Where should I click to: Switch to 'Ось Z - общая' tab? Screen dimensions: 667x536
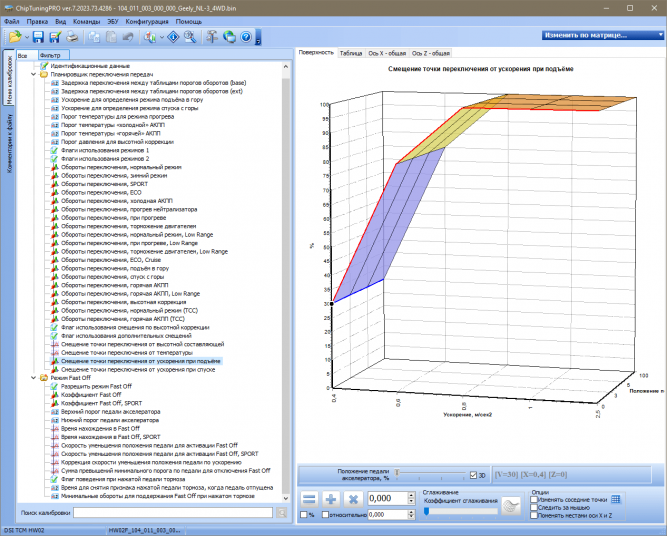click(430, 53)
